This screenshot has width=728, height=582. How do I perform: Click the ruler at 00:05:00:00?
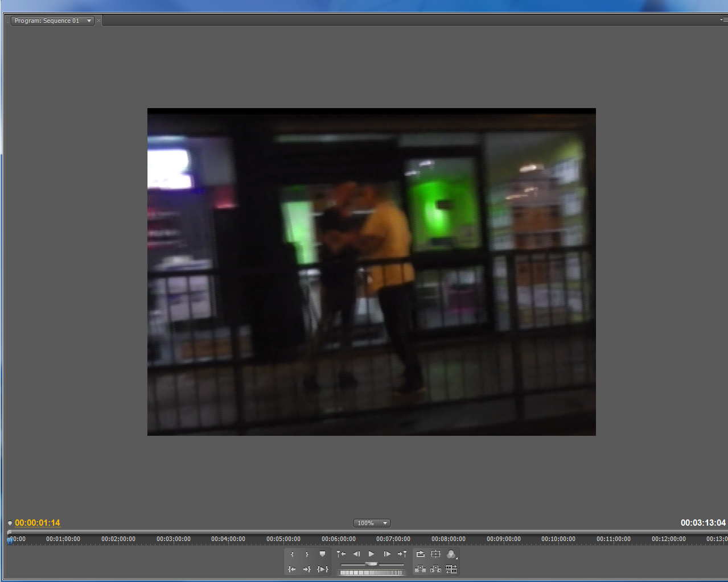tap(283, 539)
